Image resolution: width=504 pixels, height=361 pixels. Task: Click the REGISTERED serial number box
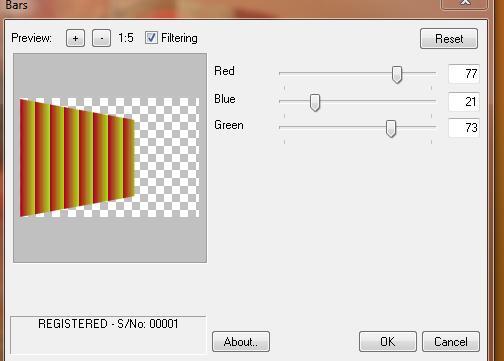108,335
